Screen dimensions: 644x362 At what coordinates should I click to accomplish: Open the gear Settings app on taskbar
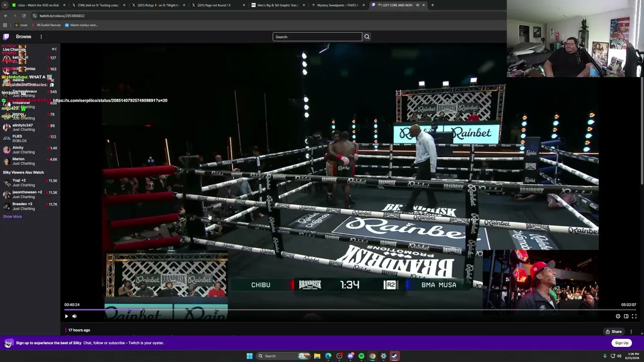[383, 356]
